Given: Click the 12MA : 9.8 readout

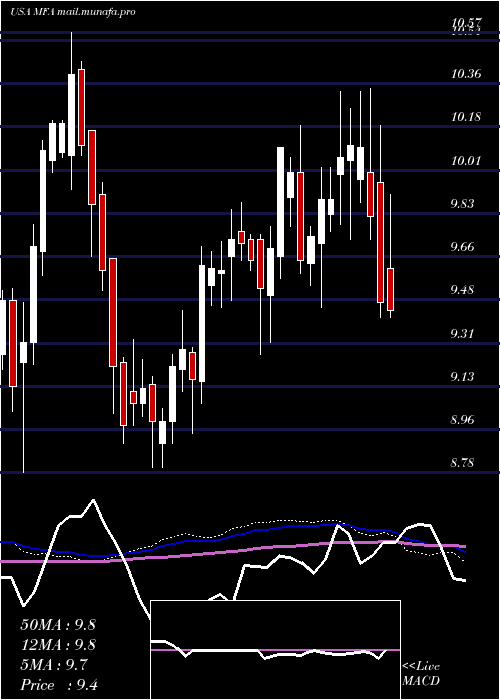Looking at the screenshot, I should [58, 645].
